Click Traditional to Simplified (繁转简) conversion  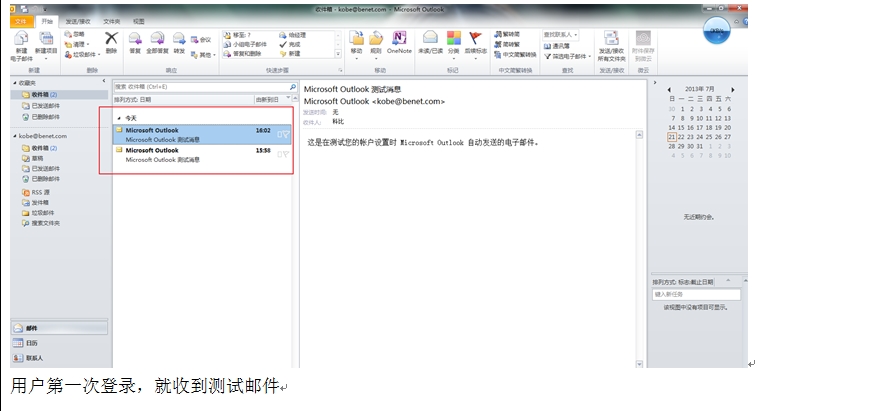tap(507, 34)
